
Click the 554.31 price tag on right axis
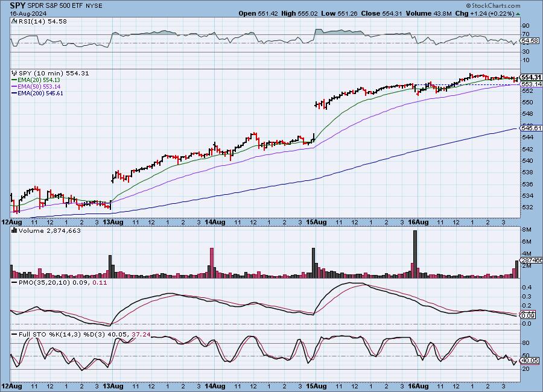531,77
